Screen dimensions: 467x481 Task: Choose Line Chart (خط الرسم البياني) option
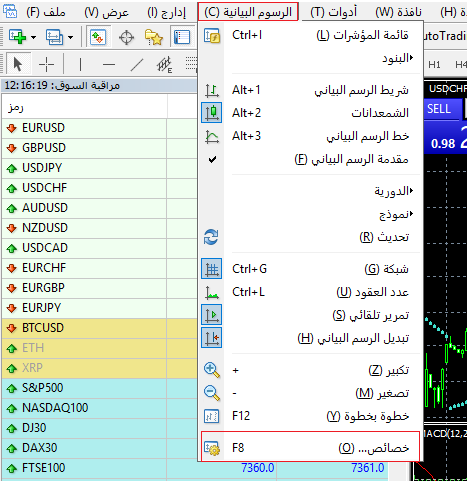[x=311, y=136]
